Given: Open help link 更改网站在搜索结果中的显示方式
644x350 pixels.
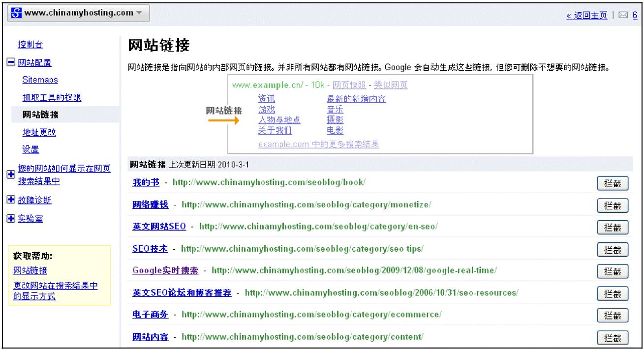Looking at the screenshot, I should tap(55, 291).
